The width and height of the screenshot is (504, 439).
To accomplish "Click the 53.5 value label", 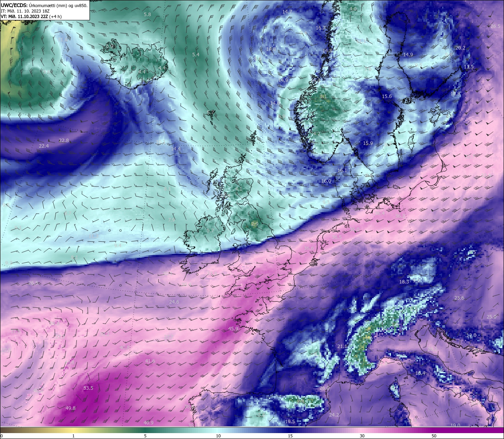I will click(x=89, y=388).
